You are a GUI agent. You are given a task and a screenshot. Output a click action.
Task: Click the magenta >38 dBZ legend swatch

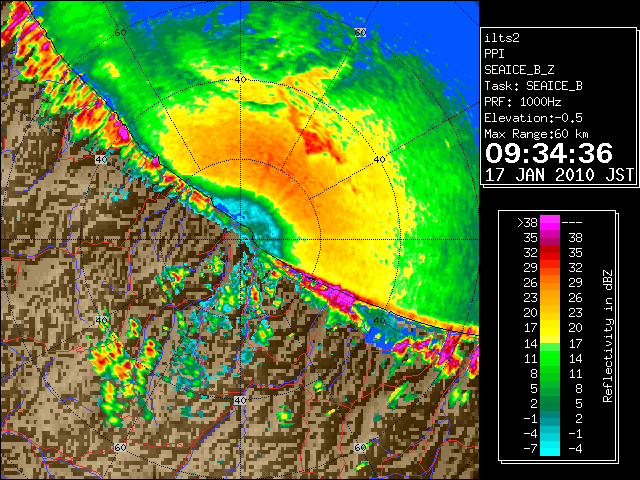550,223
